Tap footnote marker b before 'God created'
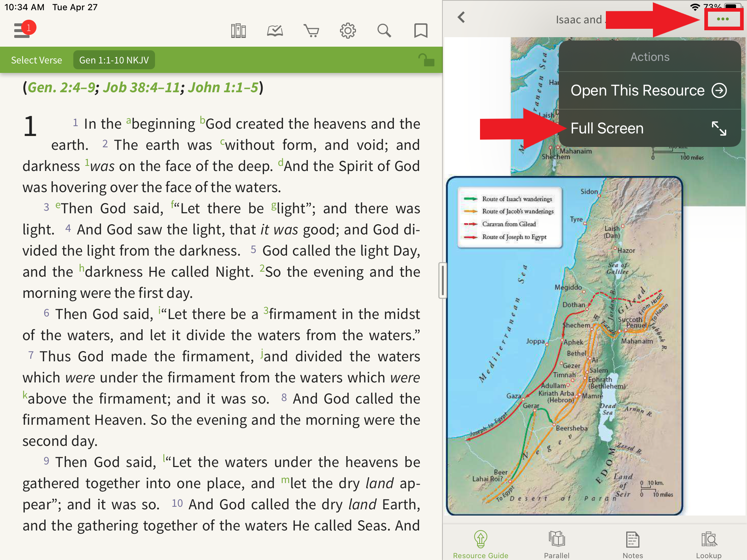 tap(202, 120)
